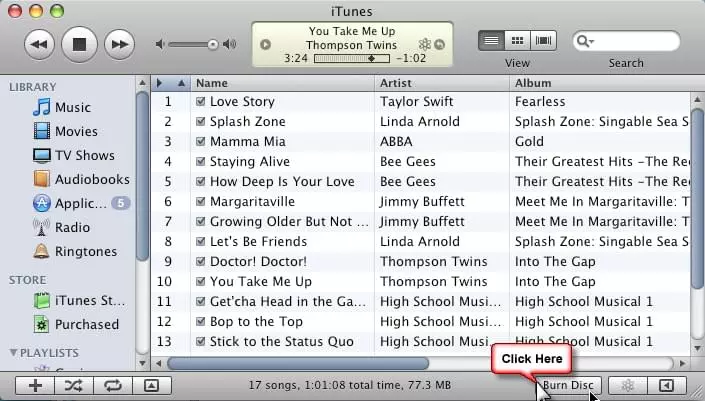Open the Audiobooks library
The width and height of the screenshot is (705, 401).
(81, 179)
